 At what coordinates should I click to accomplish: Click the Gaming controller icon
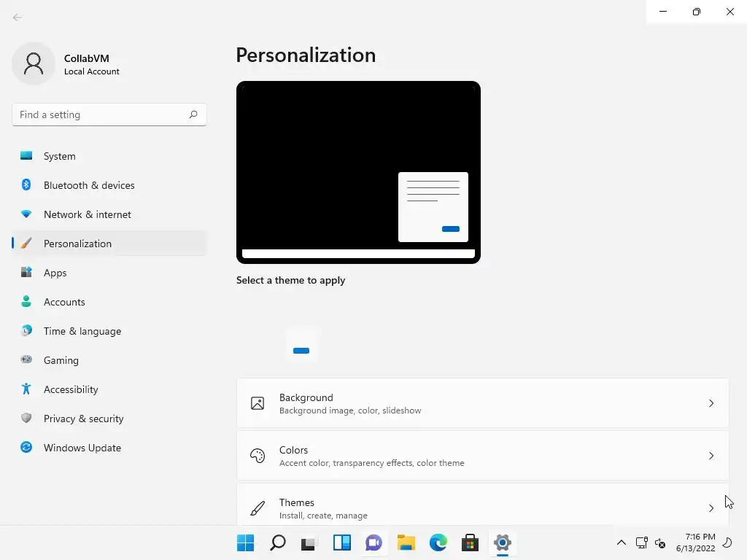click(x=26, y=359)
